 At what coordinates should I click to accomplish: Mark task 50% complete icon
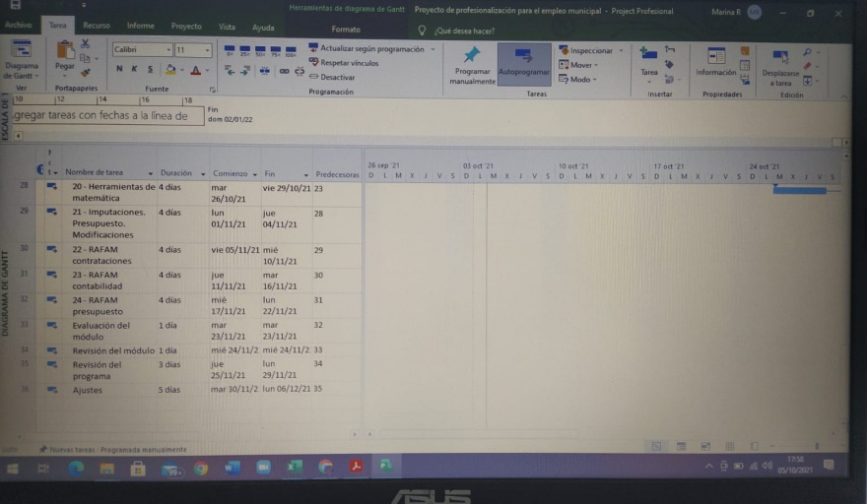[x=261, y=51]
